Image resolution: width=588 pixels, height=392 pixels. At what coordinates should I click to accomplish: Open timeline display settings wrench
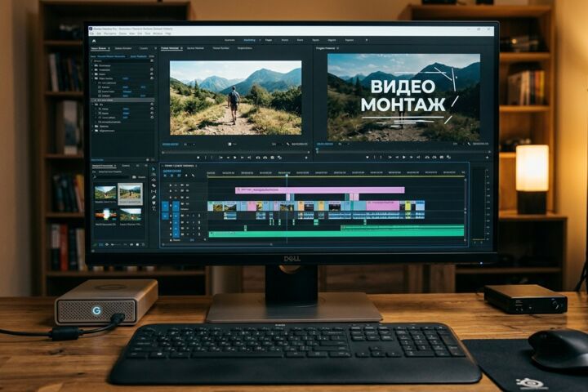click(x=193, y=176)
